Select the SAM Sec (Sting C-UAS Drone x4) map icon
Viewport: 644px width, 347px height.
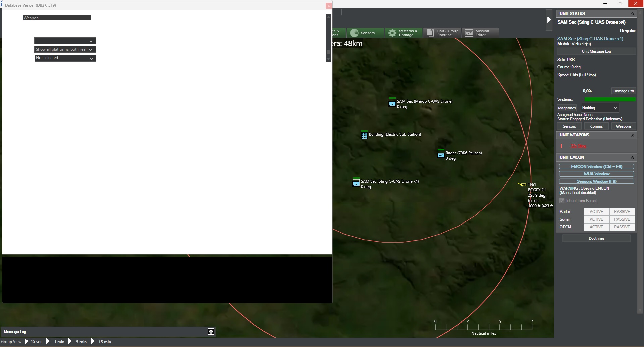(x=356, y=182)
